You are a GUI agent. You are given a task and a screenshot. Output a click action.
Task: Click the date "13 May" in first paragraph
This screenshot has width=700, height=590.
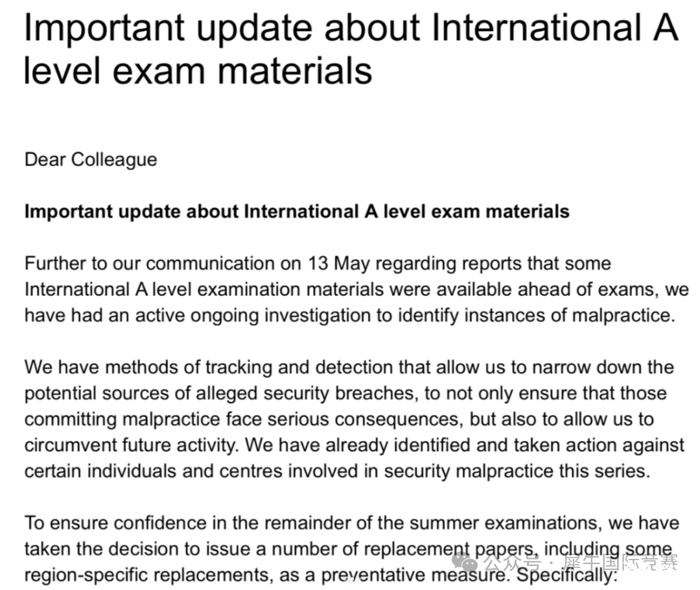click(338, 263)
